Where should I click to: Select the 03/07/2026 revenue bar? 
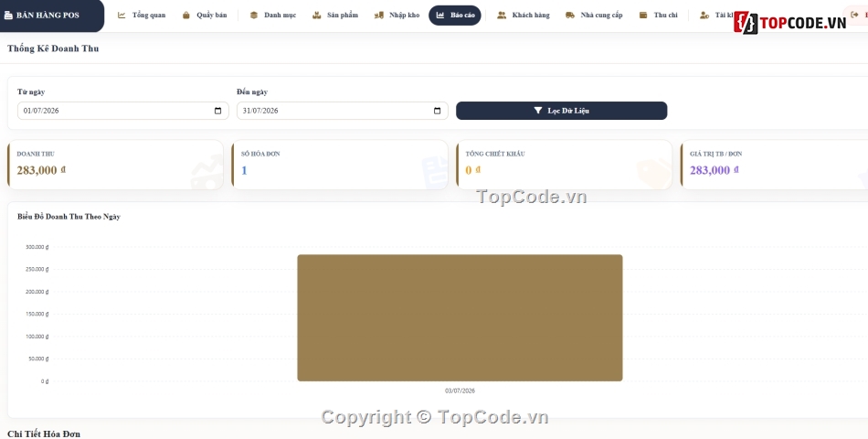[460, 317]
